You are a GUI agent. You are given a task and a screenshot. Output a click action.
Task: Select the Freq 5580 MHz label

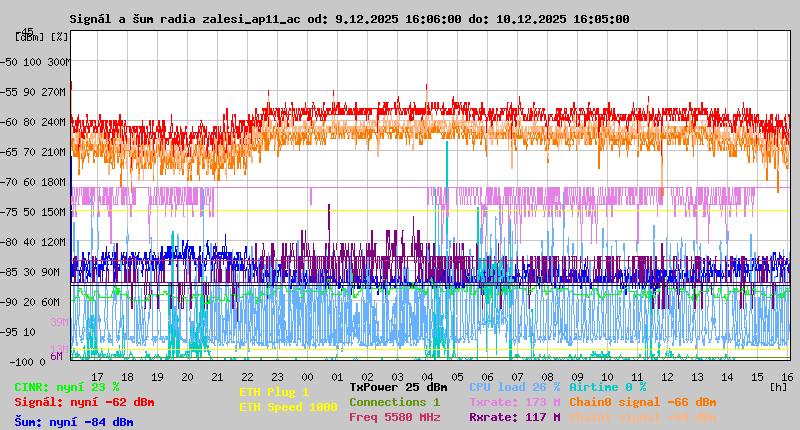(394, 417)
